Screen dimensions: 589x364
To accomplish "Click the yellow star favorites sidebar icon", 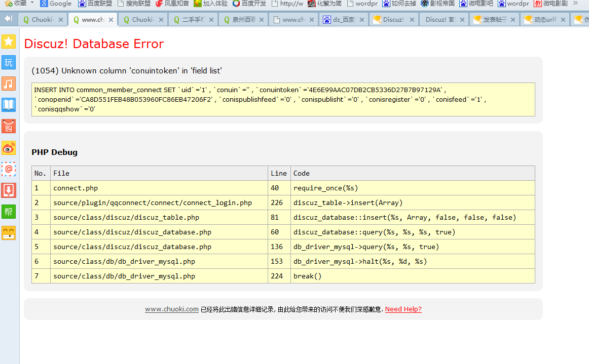I will 9,42.
